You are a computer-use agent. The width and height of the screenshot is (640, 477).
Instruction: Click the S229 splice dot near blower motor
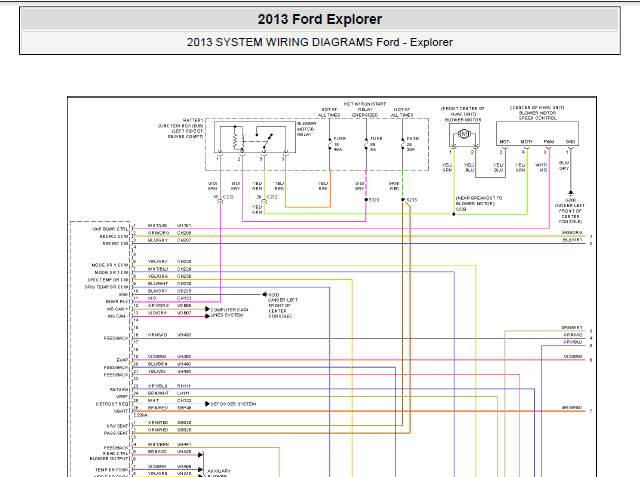click(454, 214)
